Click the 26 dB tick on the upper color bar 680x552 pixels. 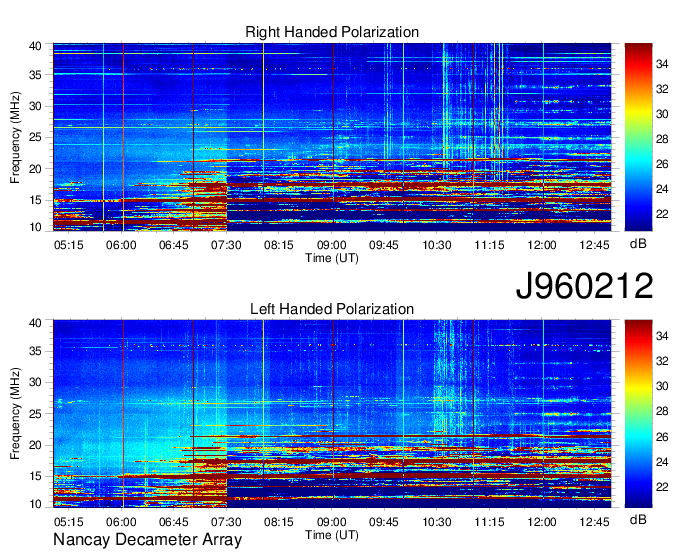click(662, 164)
